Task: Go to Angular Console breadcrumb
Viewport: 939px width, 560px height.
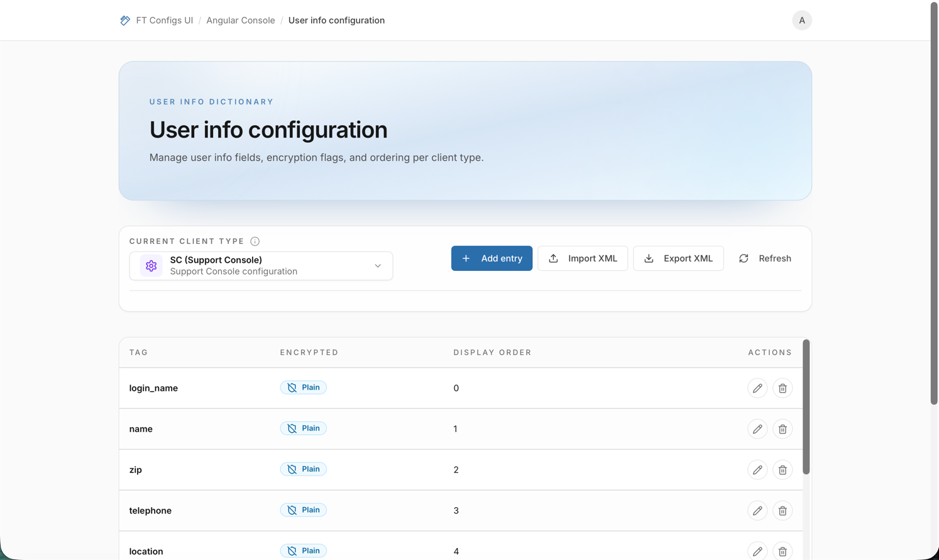Action: click(x=240, y=20)
